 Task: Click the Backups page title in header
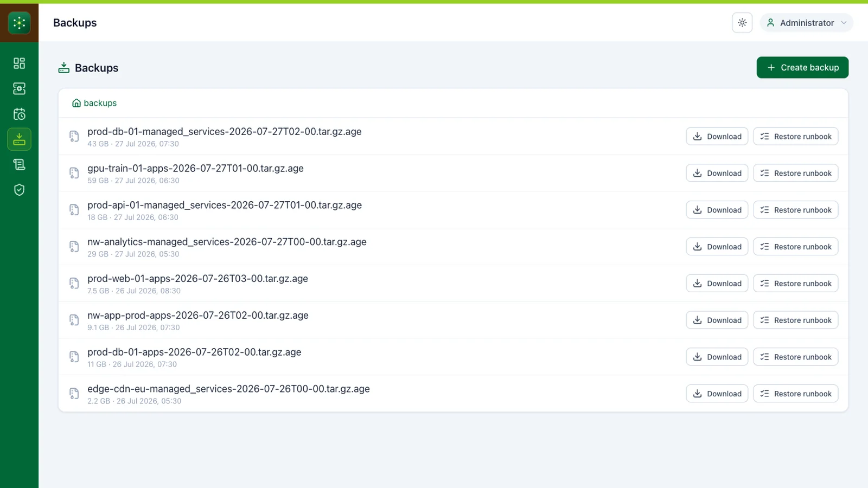[75, 23]
